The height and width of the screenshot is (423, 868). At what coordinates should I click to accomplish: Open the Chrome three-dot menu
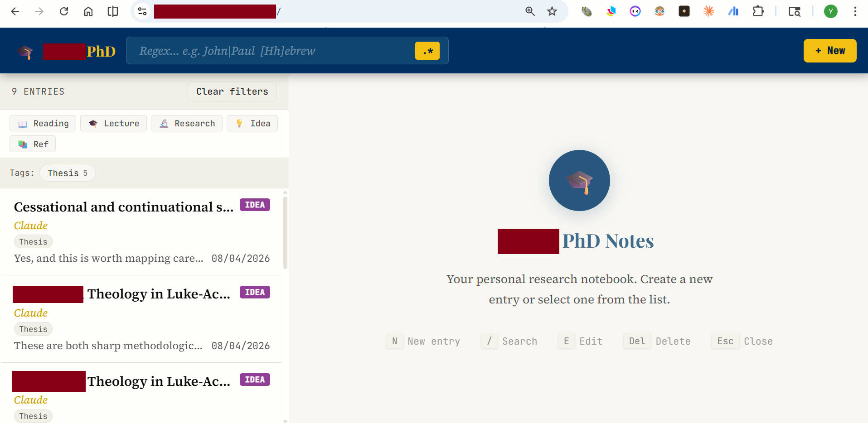(x=855, y=11)
